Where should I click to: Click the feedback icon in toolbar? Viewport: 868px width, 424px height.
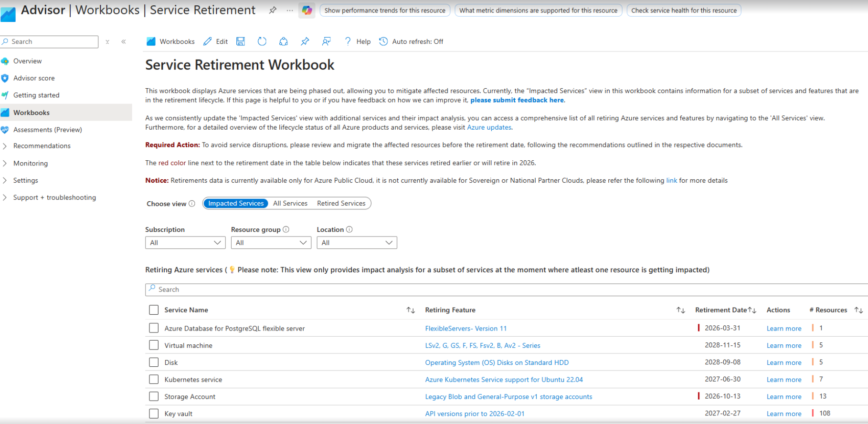click(327, 41)
